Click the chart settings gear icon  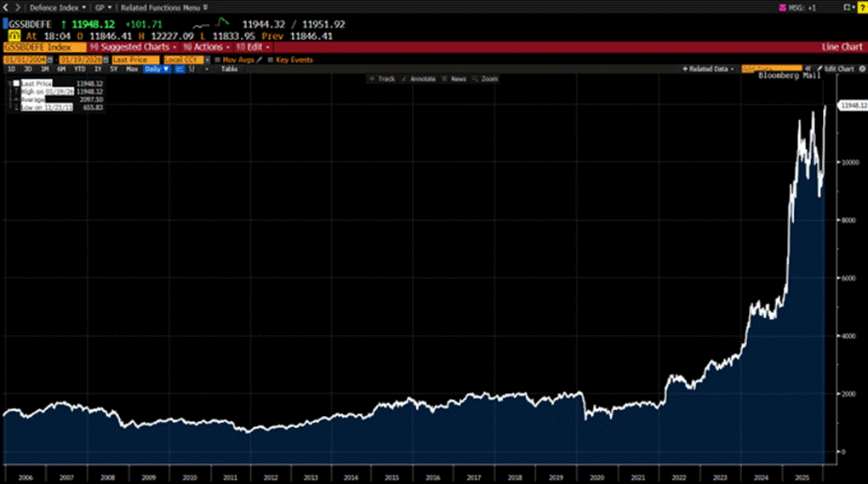(860, 69)
